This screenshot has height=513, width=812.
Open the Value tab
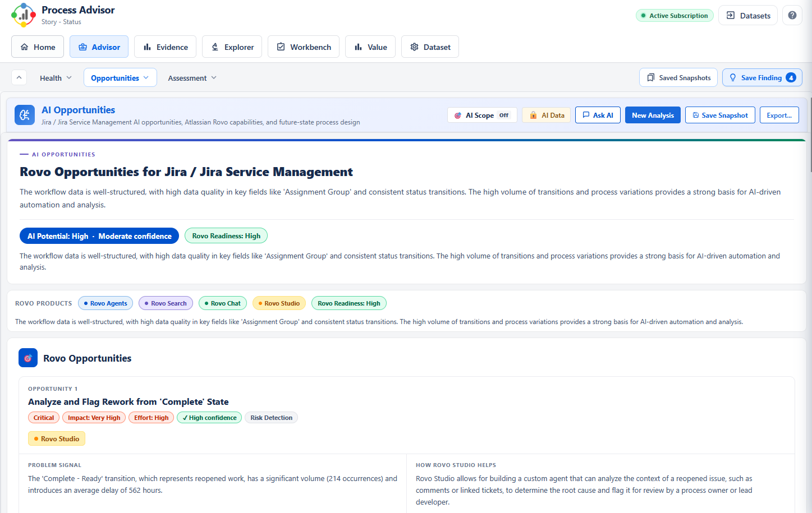370,47
